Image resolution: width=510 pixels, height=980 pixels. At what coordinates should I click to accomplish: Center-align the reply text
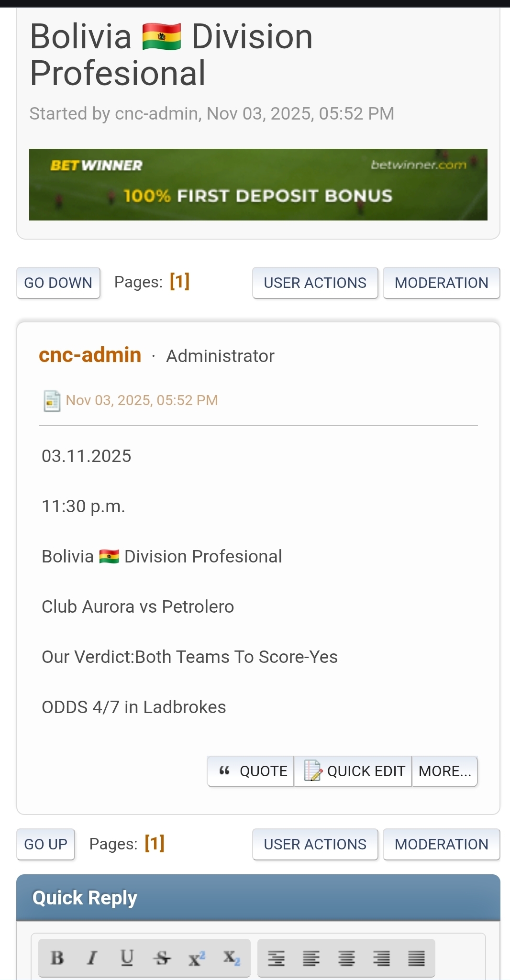pyautogui.click(x=346, y=958)
